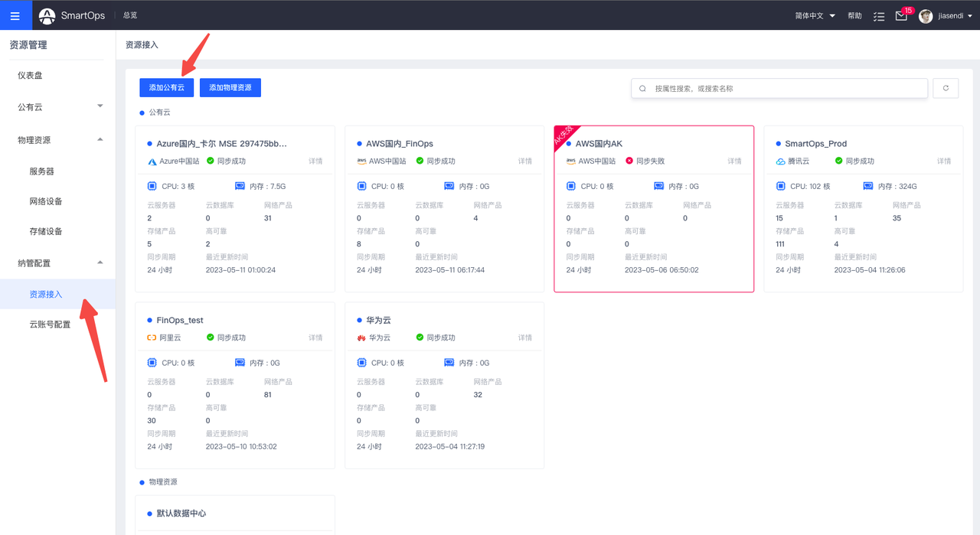
Task: Click the refresh button beside search box
Action: pyautogui.click(x=946, y=88)
